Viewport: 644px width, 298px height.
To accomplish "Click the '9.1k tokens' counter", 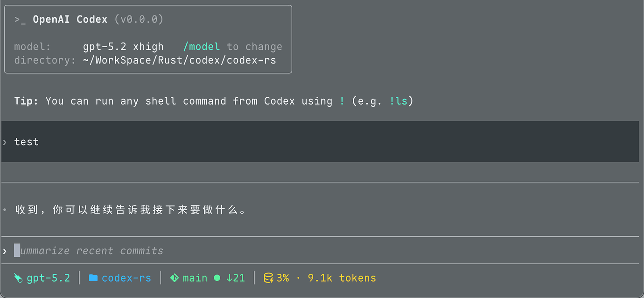I will coord(342,278).
